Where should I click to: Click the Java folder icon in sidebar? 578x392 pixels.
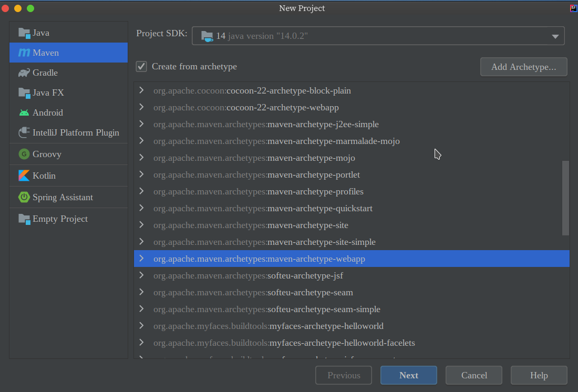click(x=24, y=33)
